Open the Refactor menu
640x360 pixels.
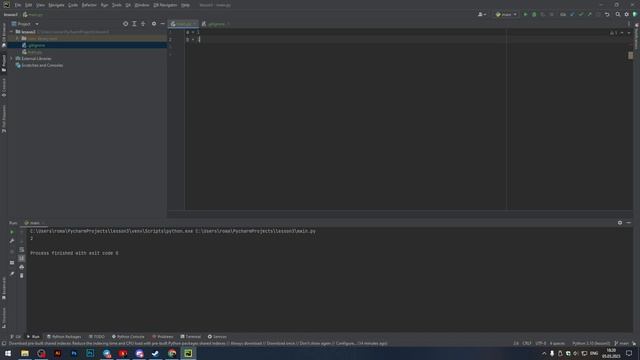pos(89,5)
